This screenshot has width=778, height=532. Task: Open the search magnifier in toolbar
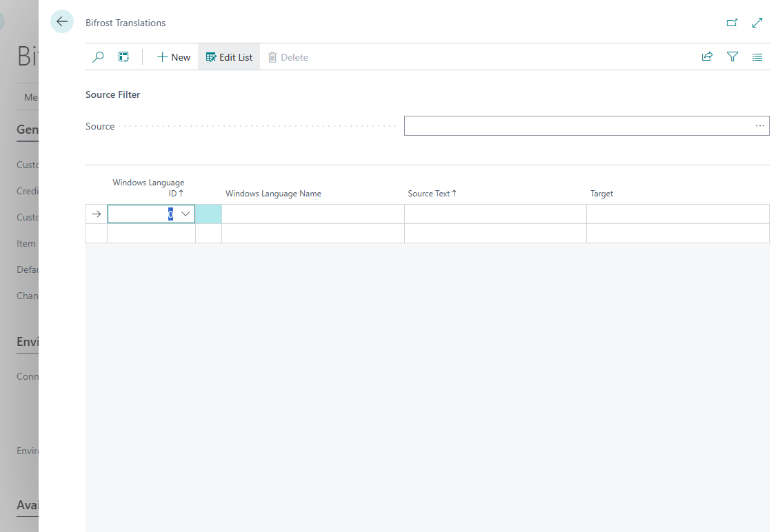(98, 57)
